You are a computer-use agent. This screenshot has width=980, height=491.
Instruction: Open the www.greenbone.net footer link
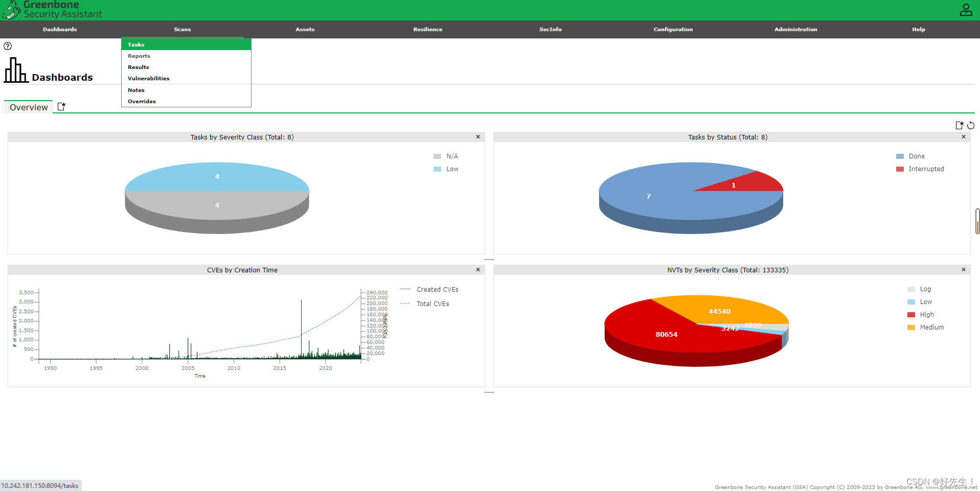(x=951, y=487)
